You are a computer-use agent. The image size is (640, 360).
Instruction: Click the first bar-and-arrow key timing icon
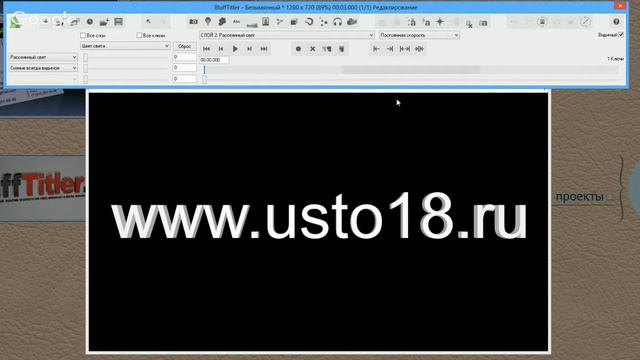376,49
